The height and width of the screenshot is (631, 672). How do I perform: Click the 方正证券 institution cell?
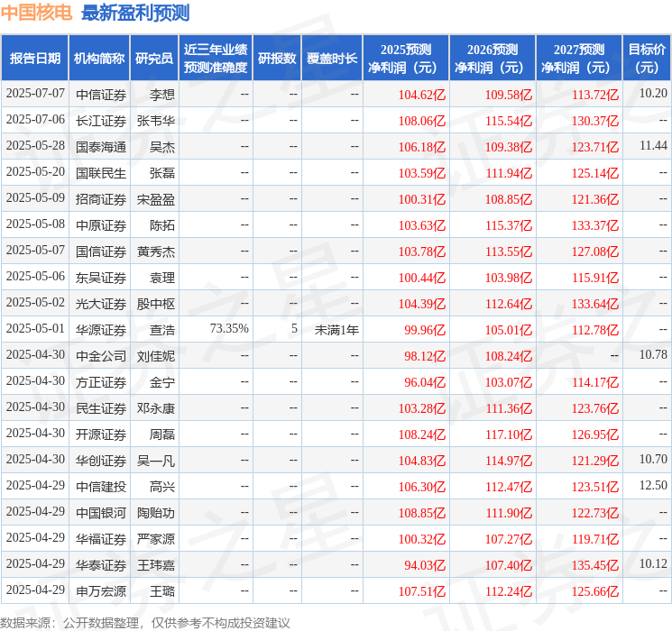pyautogui.click(x=101, y=382)
